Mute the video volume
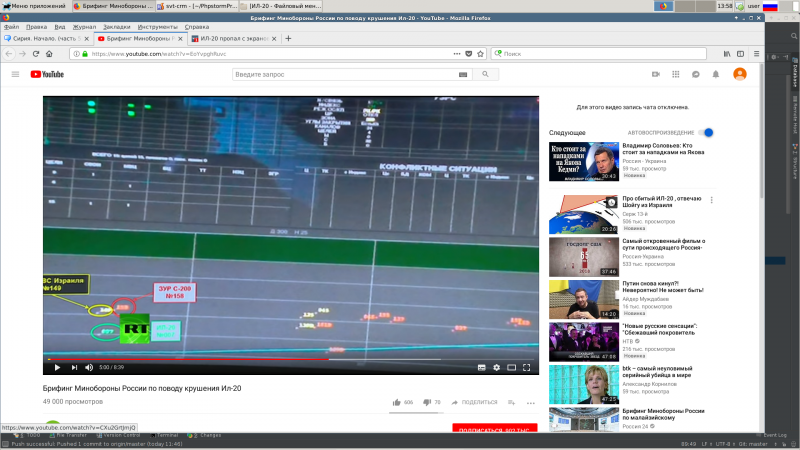 click(x=89, y=367)
